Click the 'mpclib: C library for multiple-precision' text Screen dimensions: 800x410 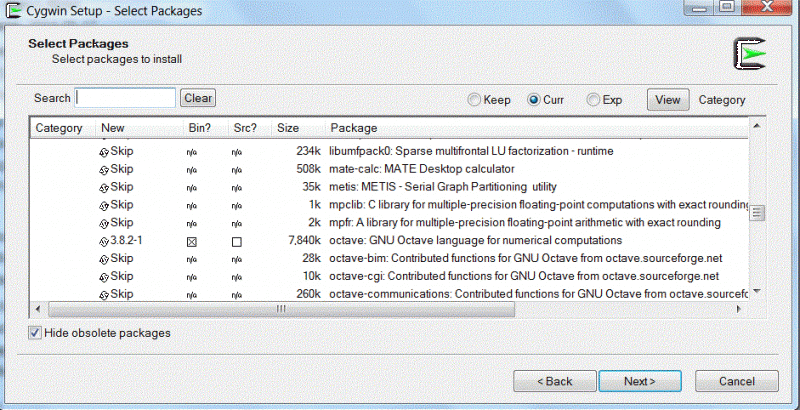pyautogui.click(x=538, y=204)
